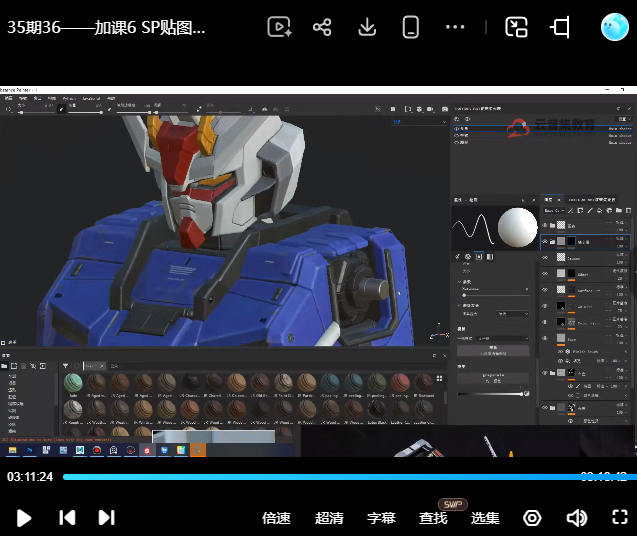Screen dimensions: 637x536
Task: Skip to the next episode
Action: pyautogui.click(x=106, y=518)
